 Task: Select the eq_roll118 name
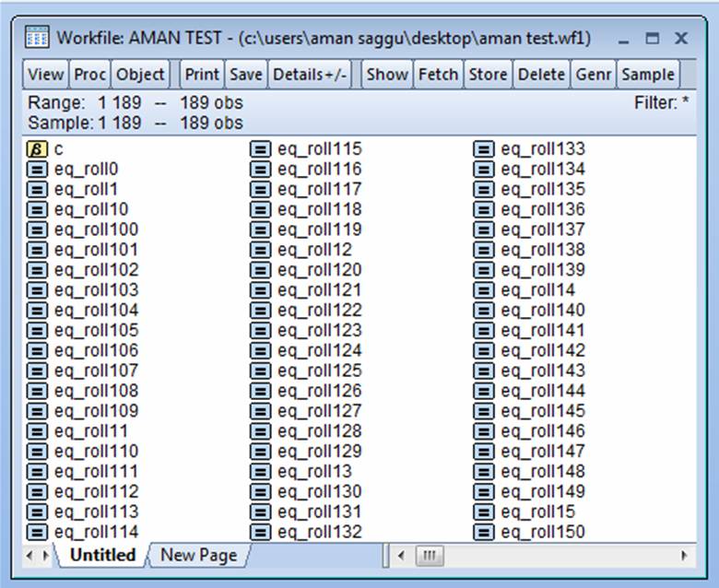[320, 210]
